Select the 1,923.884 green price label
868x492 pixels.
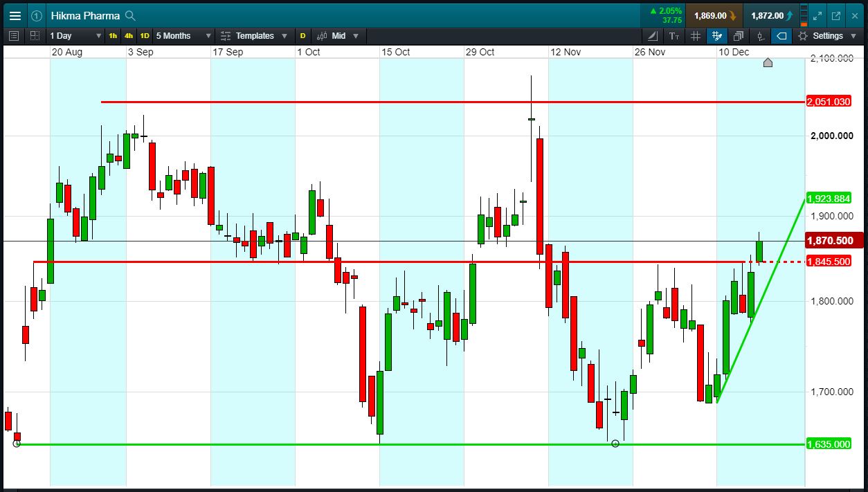(x=829, y=199)
